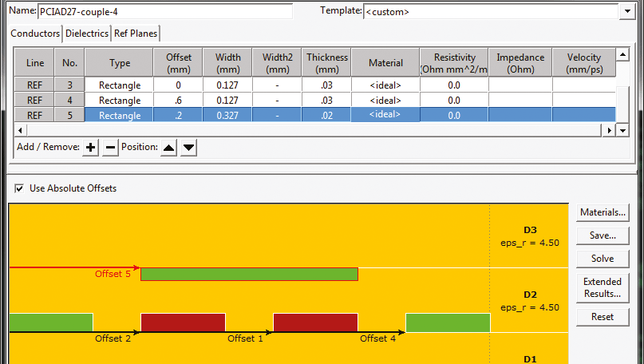This screenshot has width=644, height=364.
Task: Click the Velocity (mm/ps) column header
Action: (584, 62)
